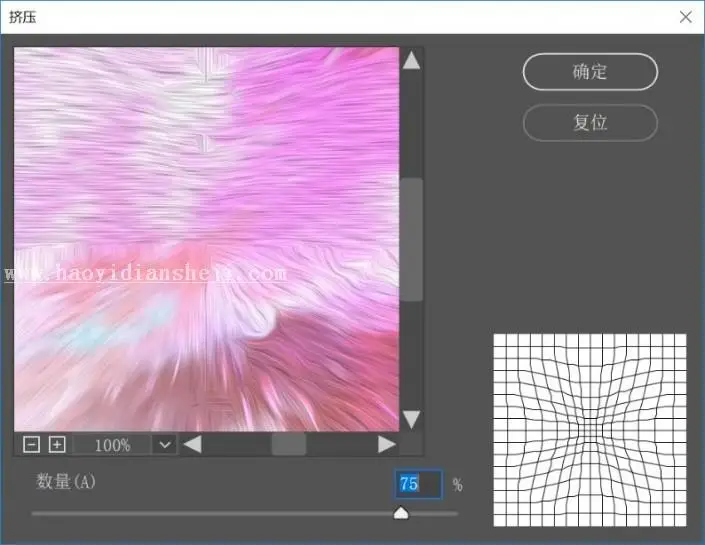
Task: Confirm the pinch filter with 确定
Action: pyautogui.click(x=590, y=72)
